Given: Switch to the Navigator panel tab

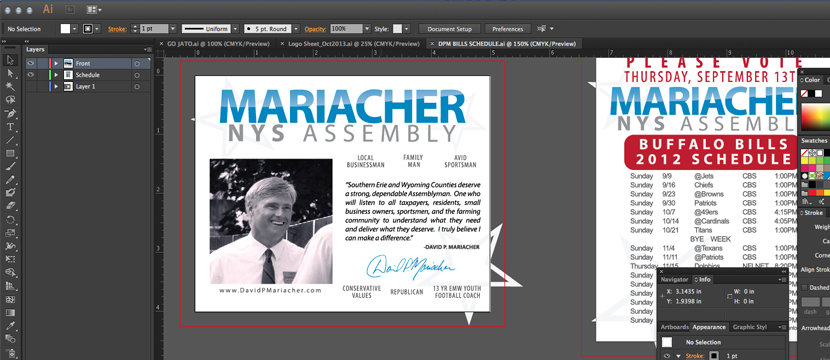Looking at the screenshot, I should coord(674,280).
